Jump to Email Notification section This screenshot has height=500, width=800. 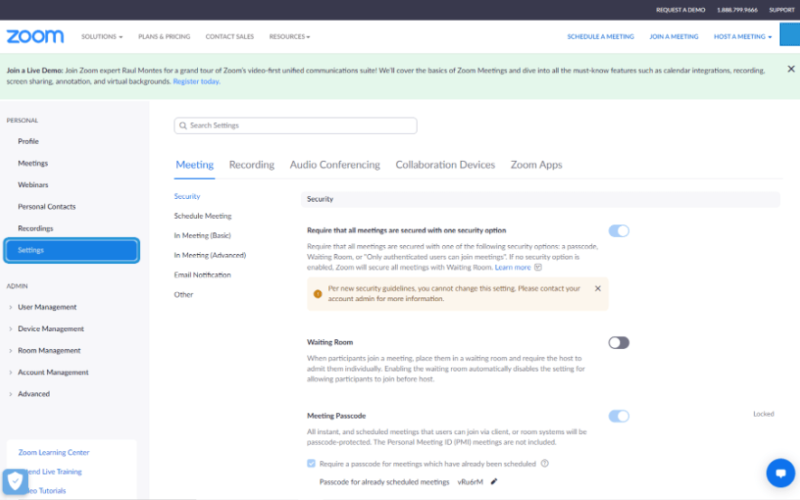tap(202, 275)
